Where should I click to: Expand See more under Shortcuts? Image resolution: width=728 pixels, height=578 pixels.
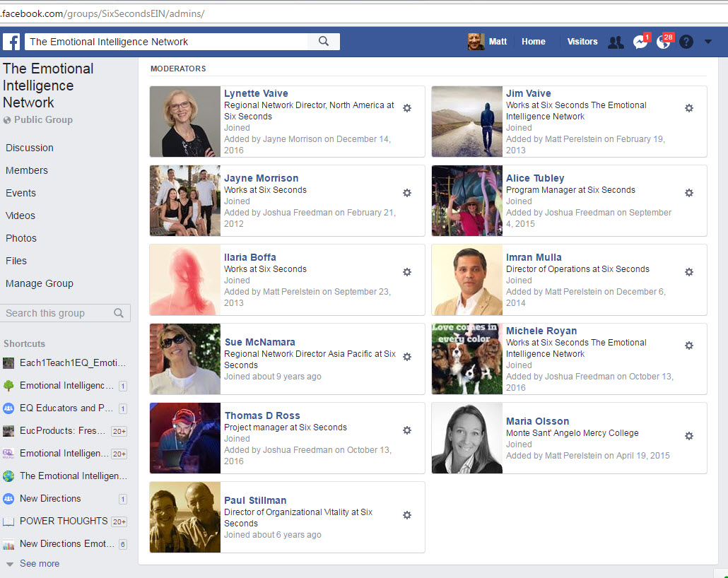pos(39,563)
